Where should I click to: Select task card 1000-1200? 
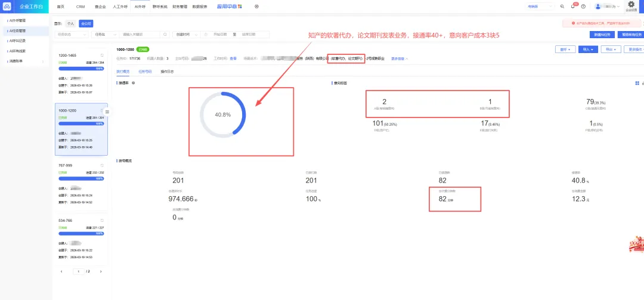81,129
